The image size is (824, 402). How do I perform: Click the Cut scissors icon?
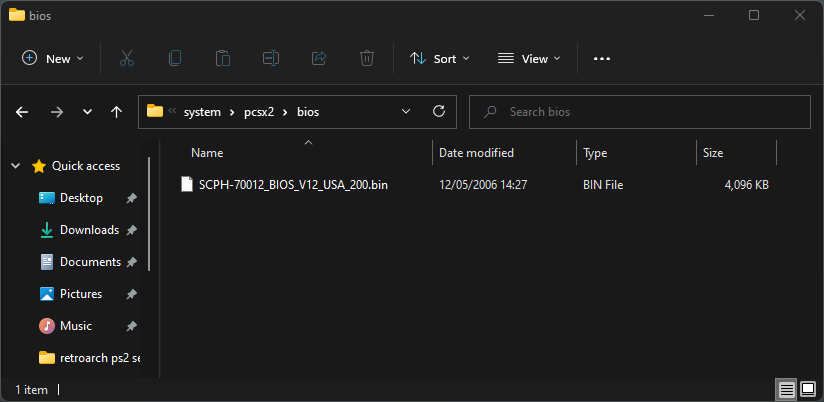[127, 58]
